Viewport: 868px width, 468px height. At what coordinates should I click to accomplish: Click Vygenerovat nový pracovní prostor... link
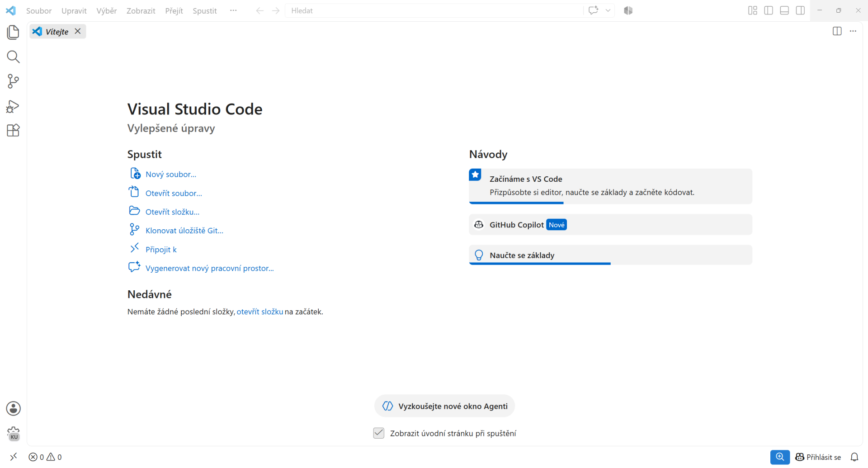tap(210, 268)
